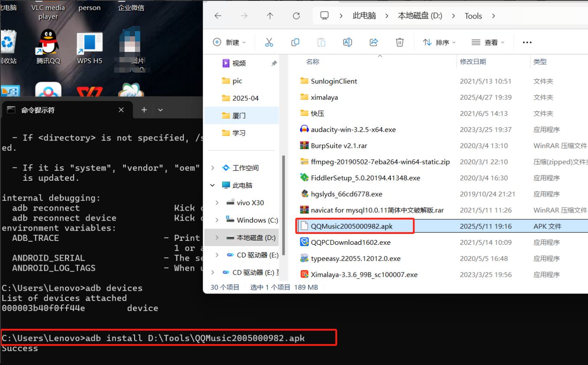This screenshot has width=588, height=365.
Task: Open the recycle bin desktop icon
Action: (9, 47)
